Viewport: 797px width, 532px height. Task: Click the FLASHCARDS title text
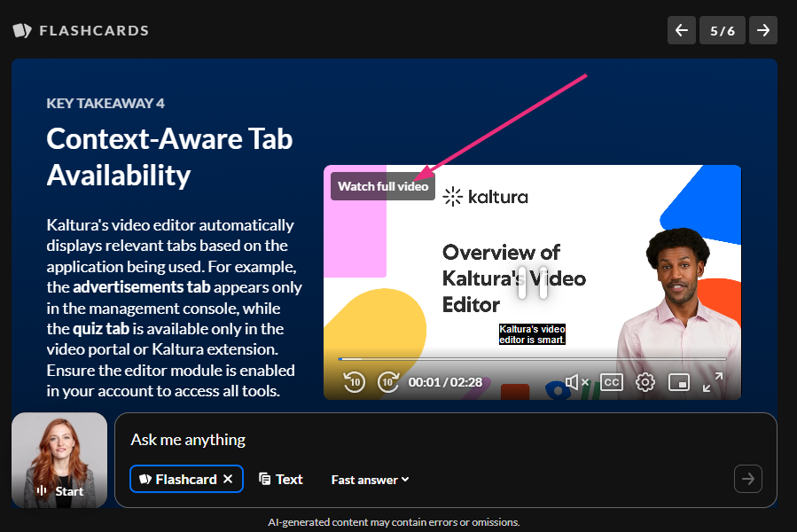click(94, 30)
